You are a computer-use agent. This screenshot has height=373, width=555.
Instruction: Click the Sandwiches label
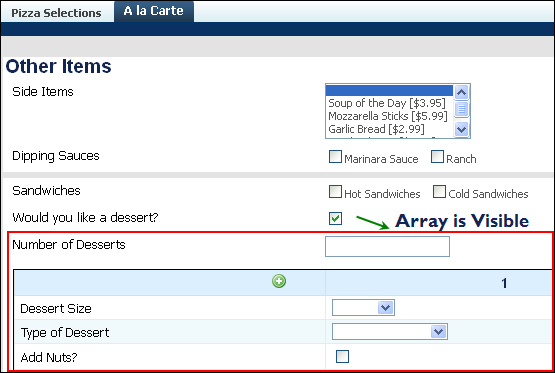pyautogui.click(x=46, y=190)
